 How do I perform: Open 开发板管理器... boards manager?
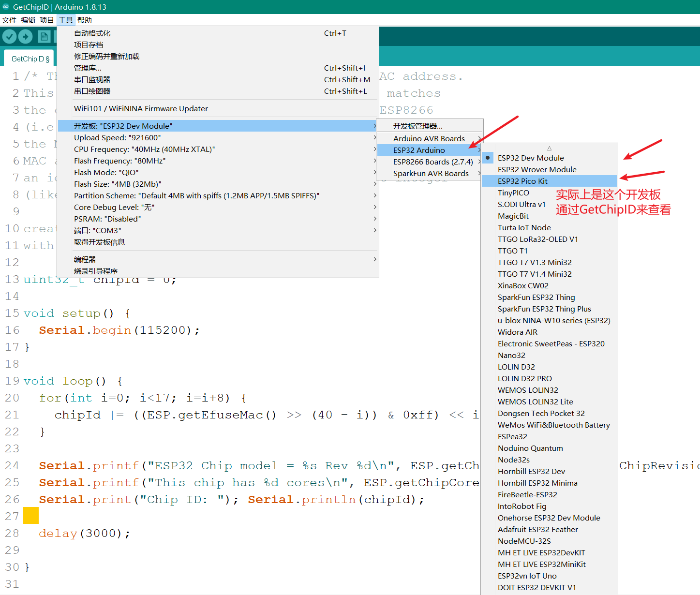430,126
